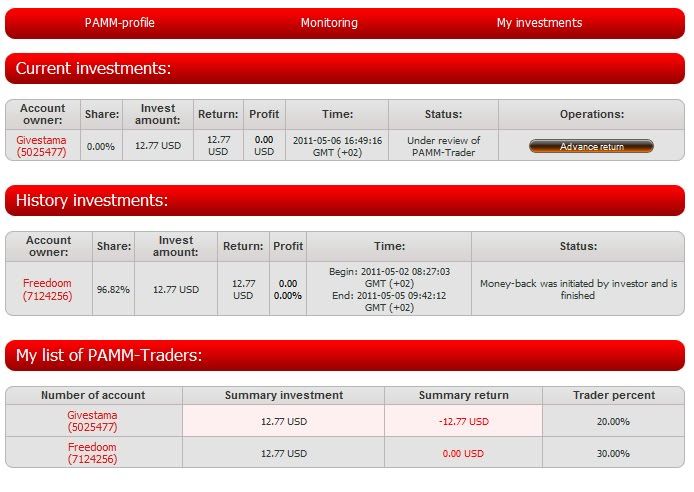Open the PAMM-profile tab
This screenshot has height=492, width=694.
(x=120, y=23)
